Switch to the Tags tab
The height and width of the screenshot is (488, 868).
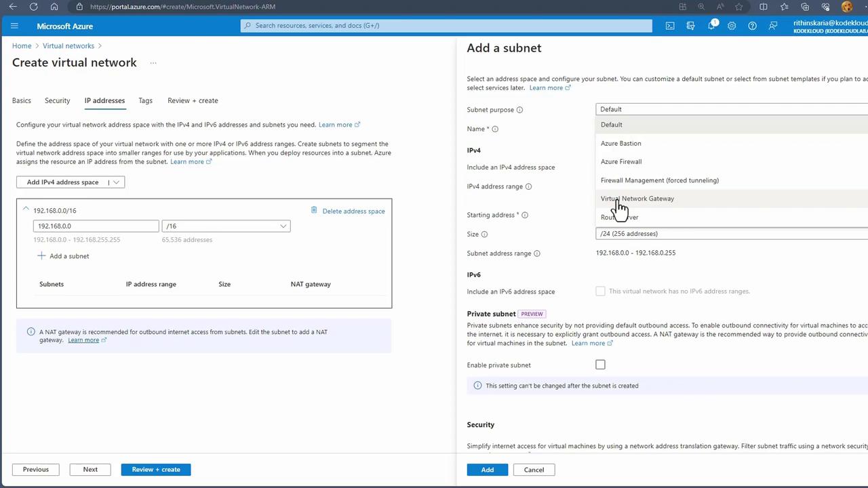[146, 100]
